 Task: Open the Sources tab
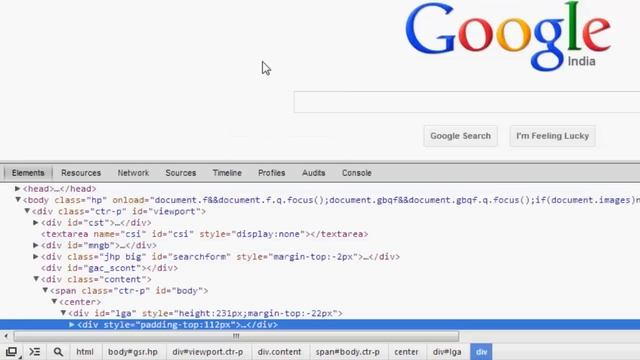click(x=181, y=173)
